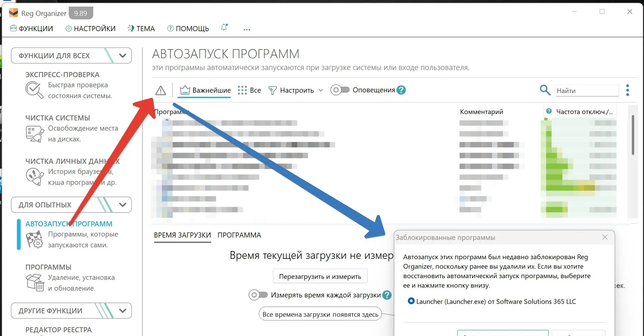Click the warning triangle icon in toolbar
644x336 pixels.
point(161,90)
